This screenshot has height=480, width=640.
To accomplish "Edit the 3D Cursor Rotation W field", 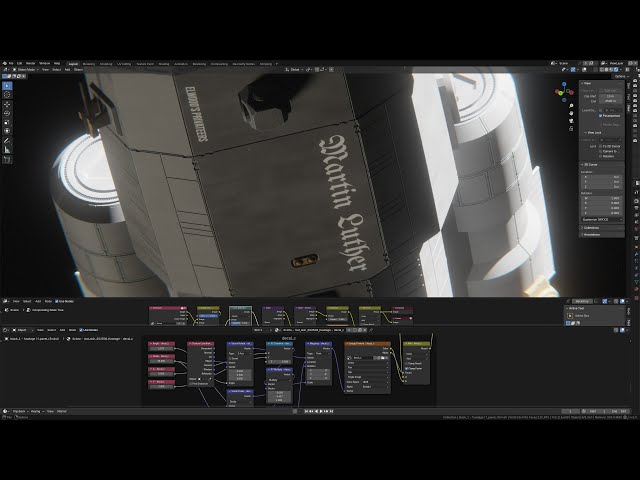I will (x=602, y=198).
